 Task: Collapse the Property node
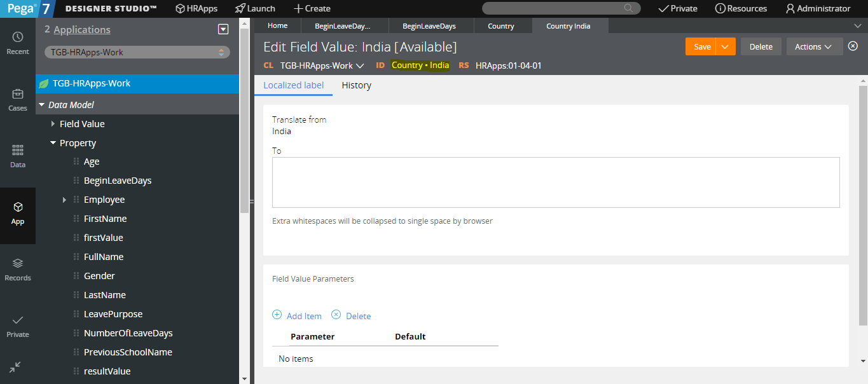point(53,143)
